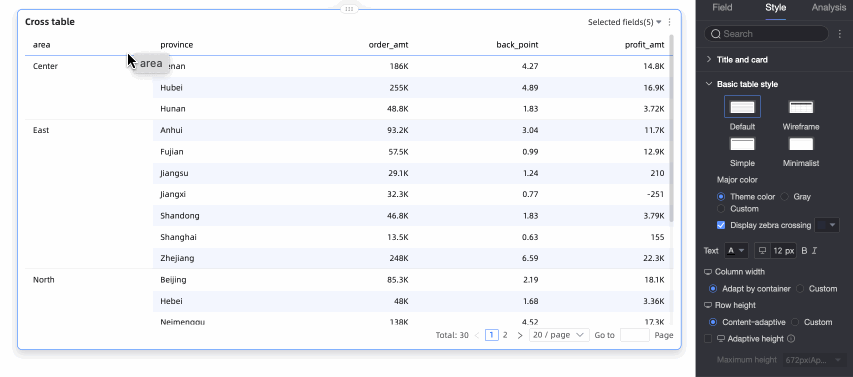This screenshot has height=377, width=853.
Task: Click the device icon next to Column width
Action: [708, 271]
